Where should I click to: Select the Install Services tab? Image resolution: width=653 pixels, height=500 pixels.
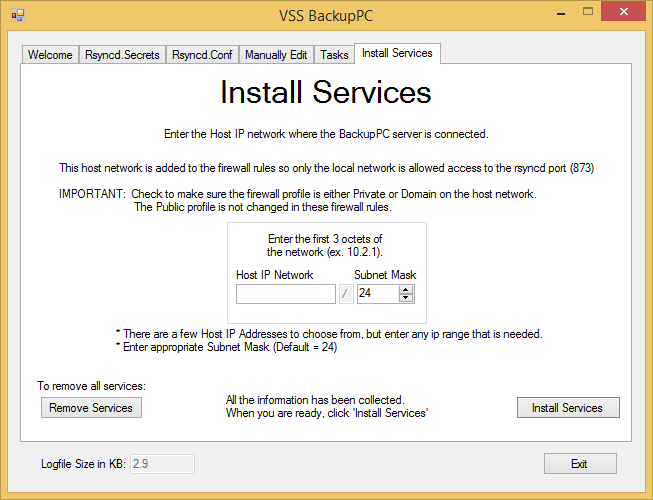click(397, 53)
